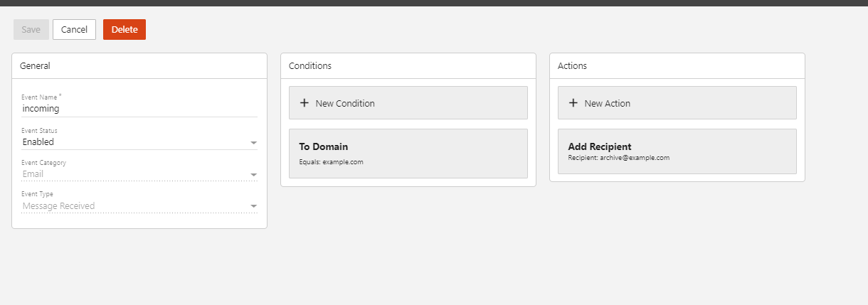Click the Event Status dropdown arrow
This screenshot has width=868, height=305.
pyautogui.click(x=253, y=143)
